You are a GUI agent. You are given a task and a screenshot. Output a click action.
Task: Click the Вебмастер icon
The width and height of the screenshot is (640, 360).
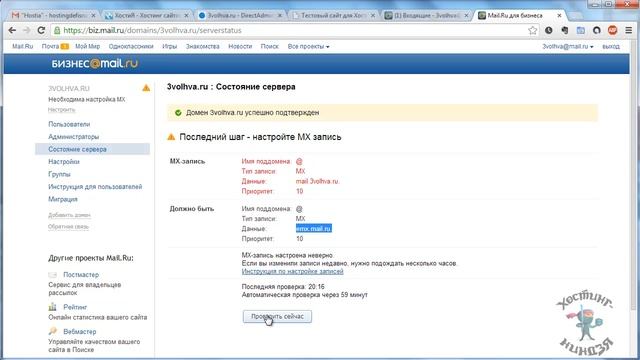pyautogui.click(x=53, y=331)
